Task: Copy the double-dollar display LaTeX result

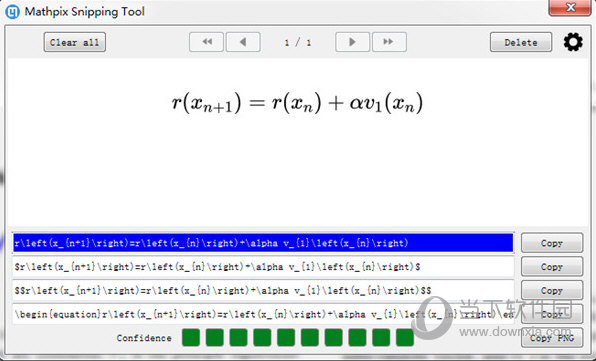Action: click(552, 291)
